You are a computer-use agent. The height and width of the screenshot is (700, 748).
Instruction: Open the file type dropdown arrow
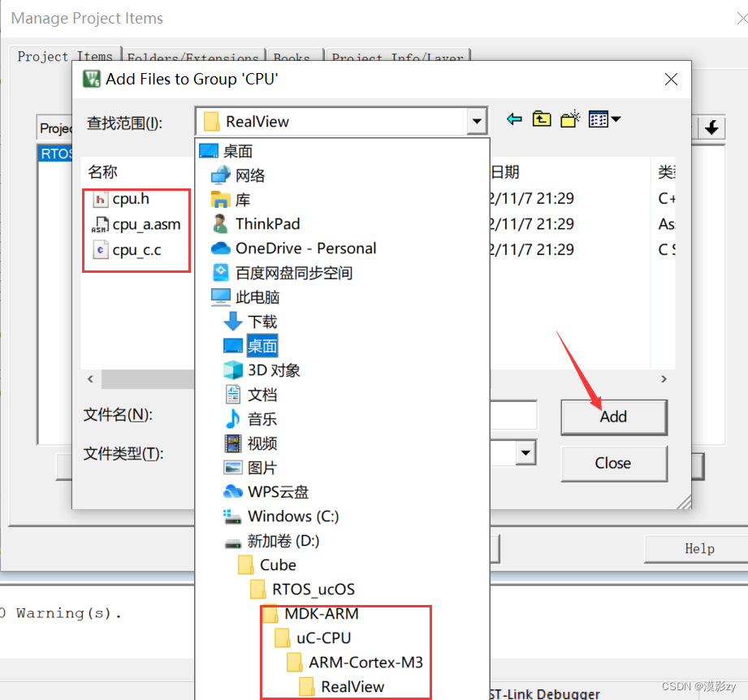(525, 452)
